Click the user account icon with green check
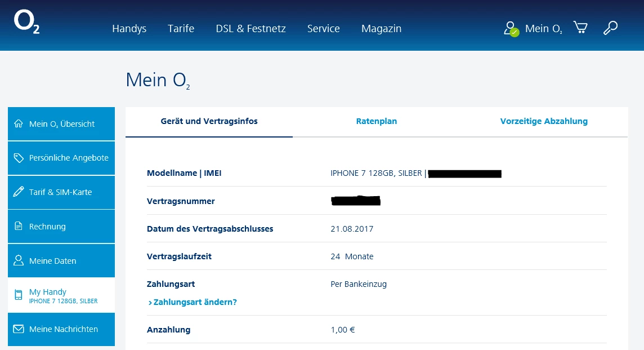The image size is (644, 350). point(511,29)
